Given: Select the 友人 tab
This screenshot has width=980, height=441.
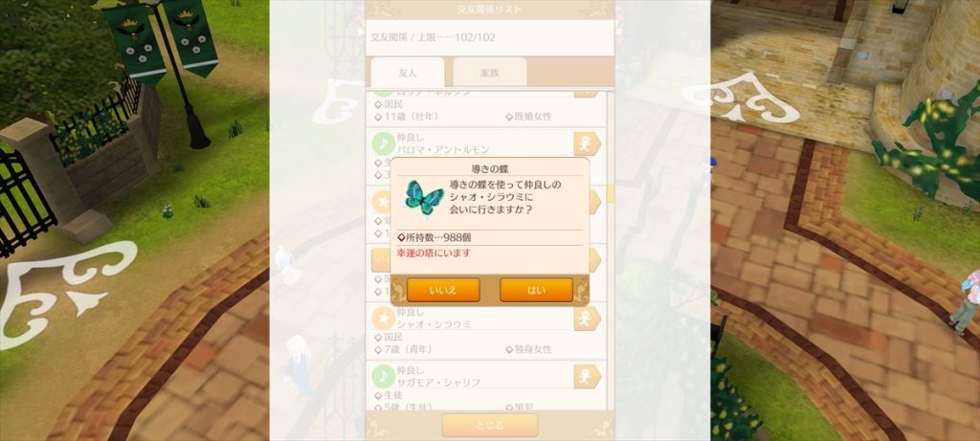Looking at the screenshot, I should click(408, 73).
